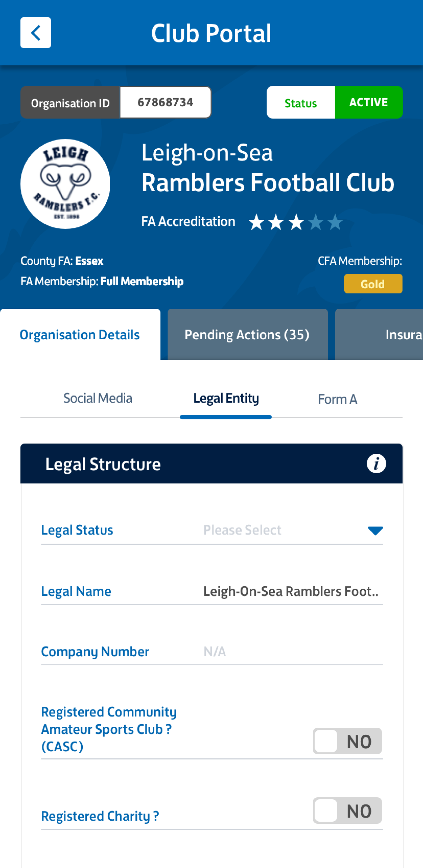This screenshot has height=868, width=423.
Task: Open the Legal Structure info icon
Action: click(376, 464)
